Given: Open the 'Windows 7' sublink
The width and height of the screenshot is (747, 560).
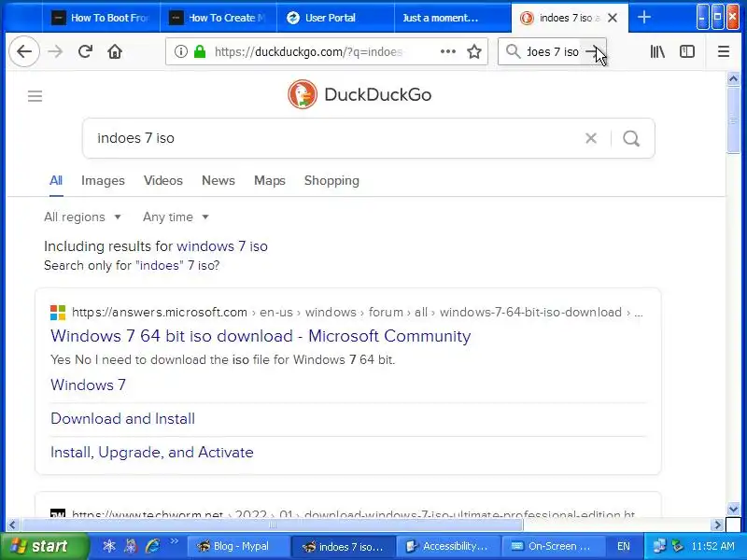Looking at the screenshot, I should pos(88,385).
